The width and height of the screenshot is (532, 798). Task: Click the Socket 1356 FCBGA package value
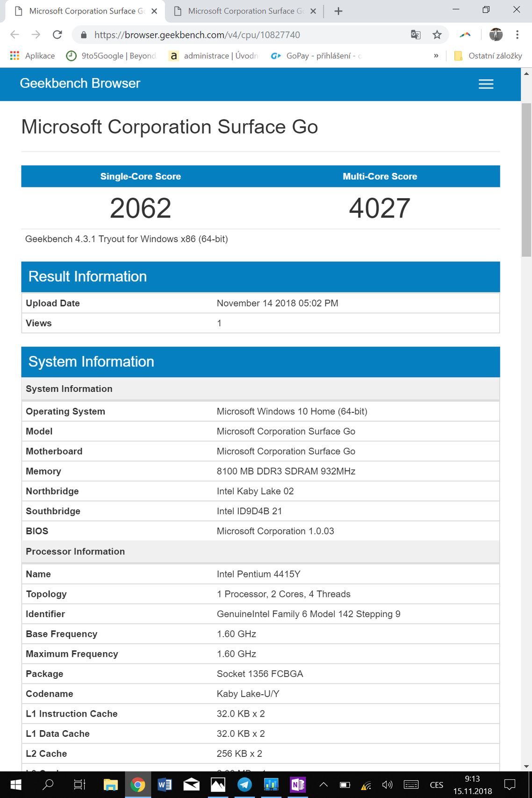259,674
